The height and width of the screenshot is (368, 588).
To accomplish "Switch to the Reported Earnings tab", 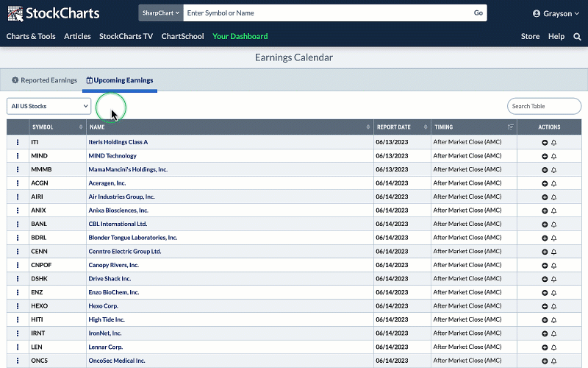I will click(x=44, y=80).
